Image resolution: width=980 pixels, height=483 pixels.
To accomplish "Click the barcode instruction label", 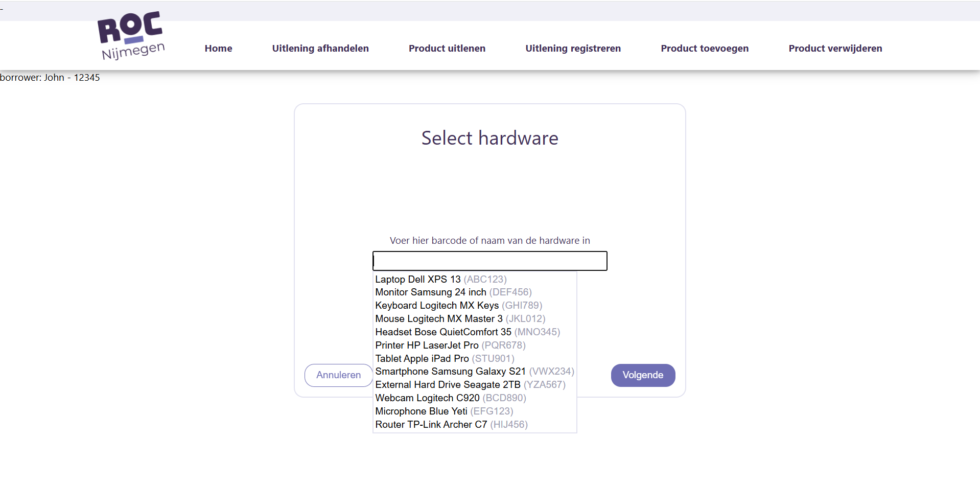I will [490, 241].
